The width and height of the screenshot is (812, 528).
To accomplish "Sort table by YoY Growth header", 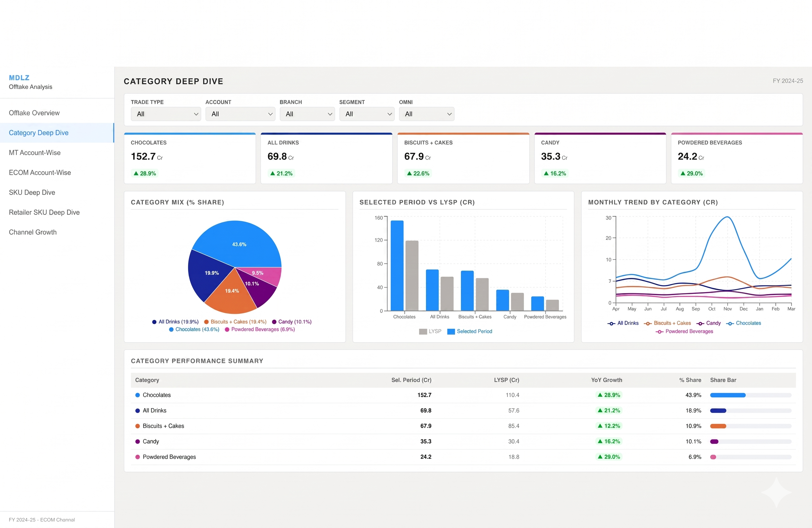I will click(x=606, y=380).
